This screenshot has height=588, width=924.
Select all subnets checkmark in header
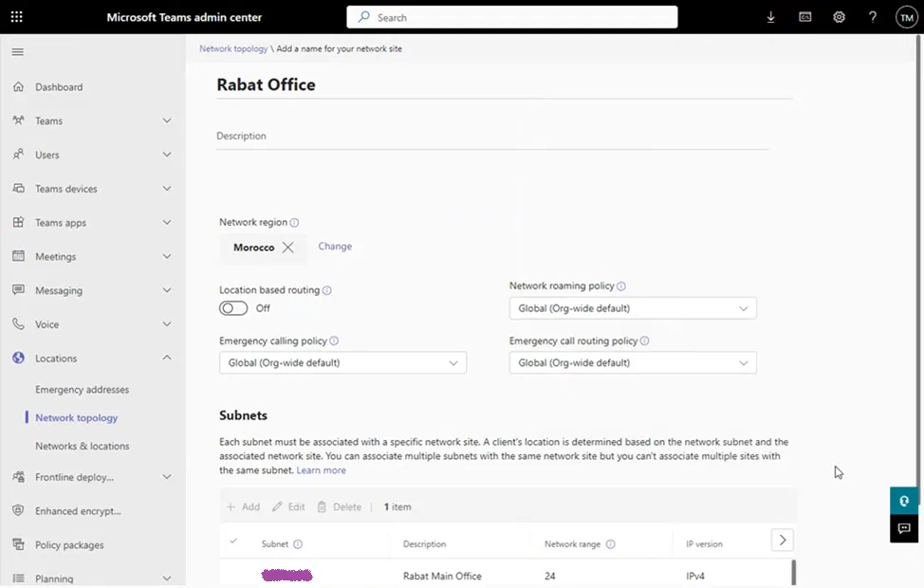(233, 542)
